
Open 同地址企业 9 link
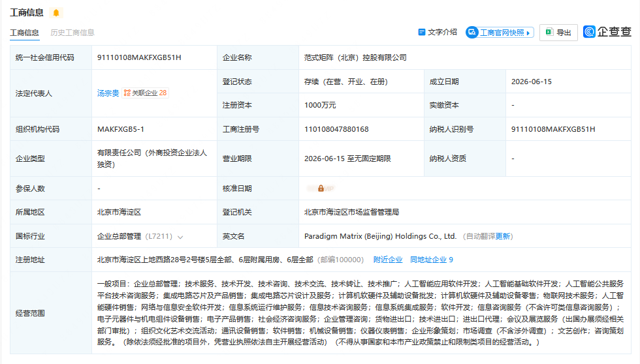click(432, 260)
